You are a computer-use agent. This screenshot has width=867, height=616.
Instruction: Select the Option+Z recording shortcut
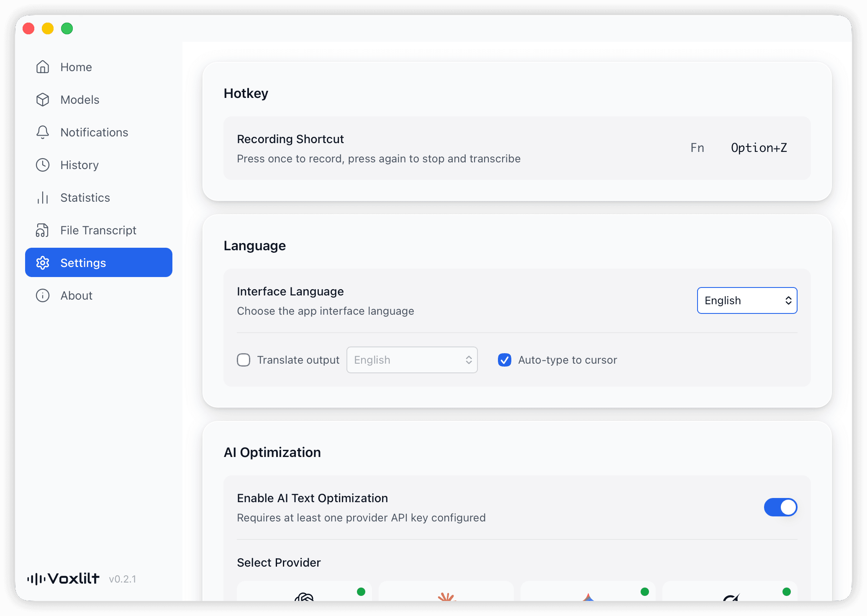pos(759,148)
